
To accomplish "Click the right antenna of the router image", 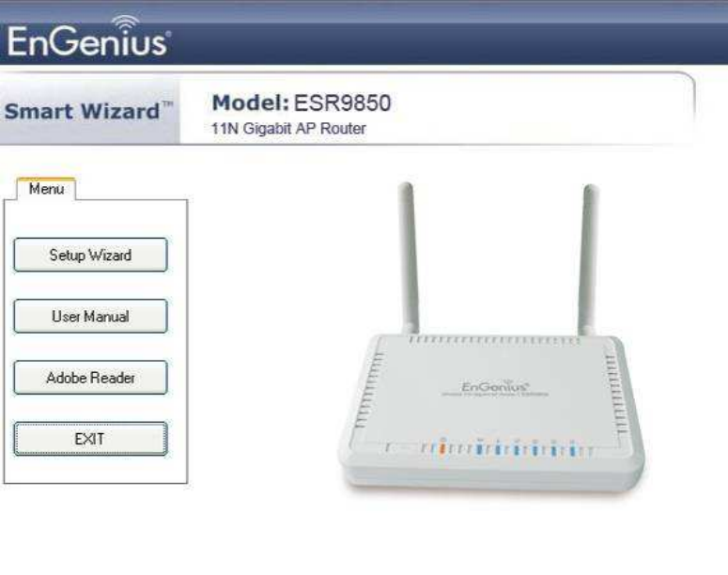I will click(x=588, y=259).
